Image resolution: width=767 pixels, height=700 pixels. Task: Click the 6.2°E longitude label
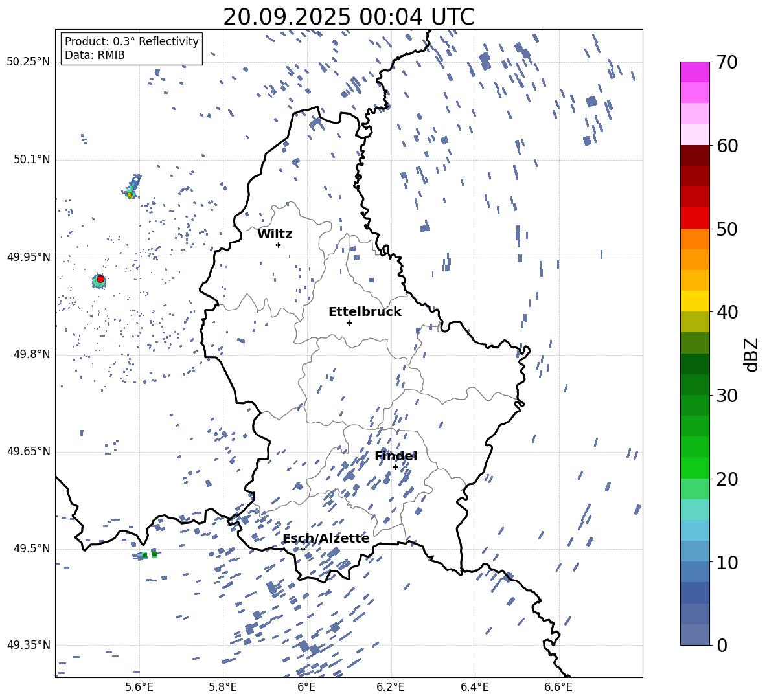[391, 687]
